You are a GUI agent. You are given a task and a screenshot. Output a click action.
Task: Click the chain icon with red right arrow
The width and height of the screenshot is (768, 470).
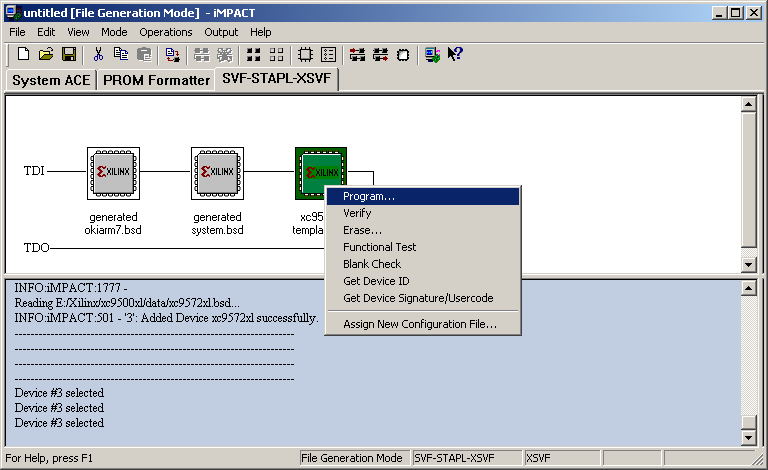click(x=380, y=54)
